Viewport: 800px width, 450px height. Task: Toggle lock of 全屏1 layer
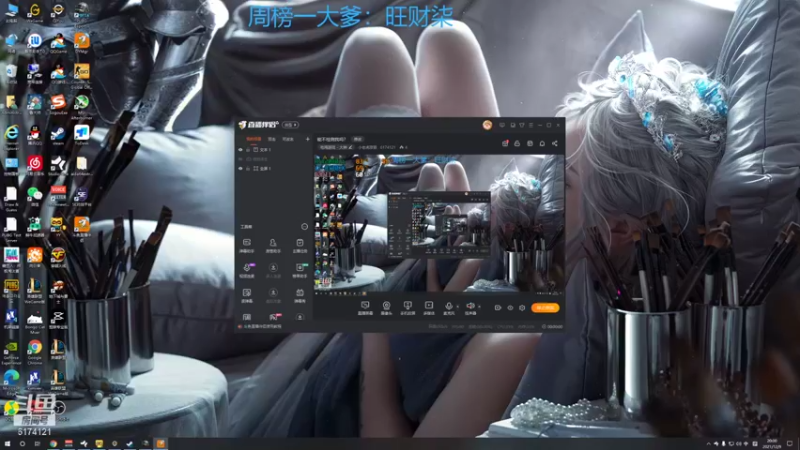(248, 168)
